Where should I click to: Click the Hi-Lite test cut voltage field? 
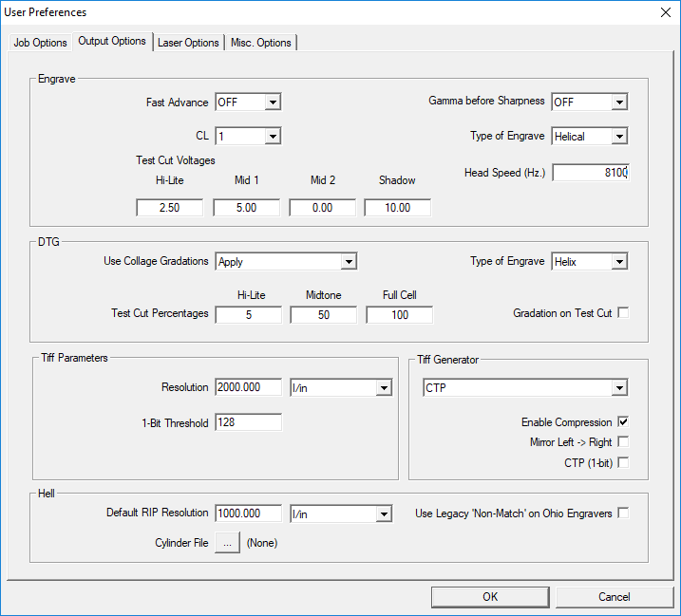coord(169,208)
